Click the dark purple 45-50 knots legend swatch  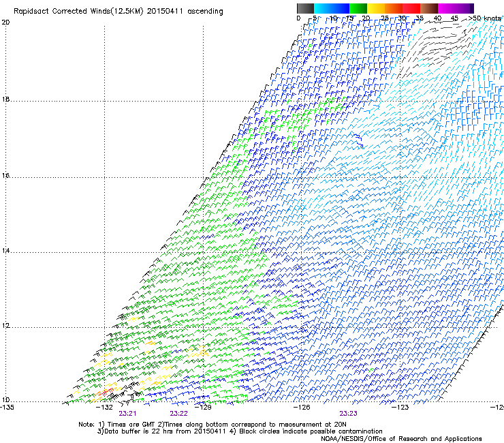[x=464, y=8]
